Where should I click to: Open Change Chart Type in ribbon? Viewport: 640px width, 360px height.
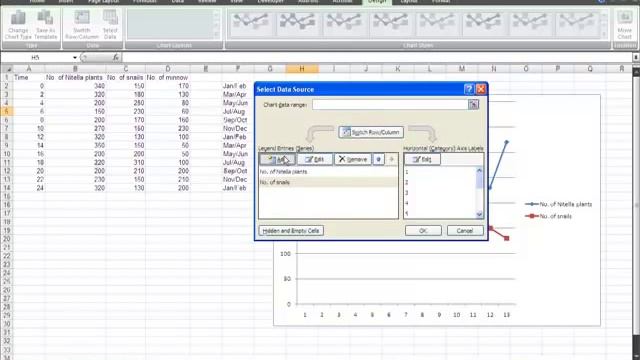18,24
